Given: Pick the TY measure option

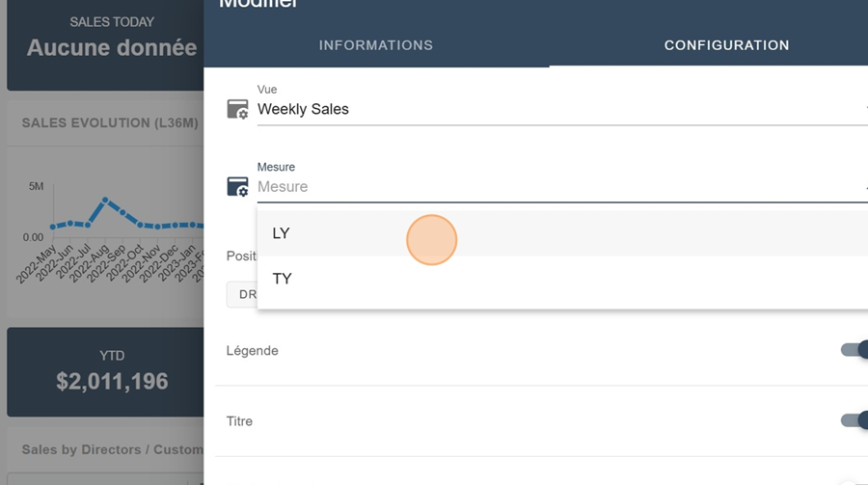Looking at the screenshot, I should (282, 279).
